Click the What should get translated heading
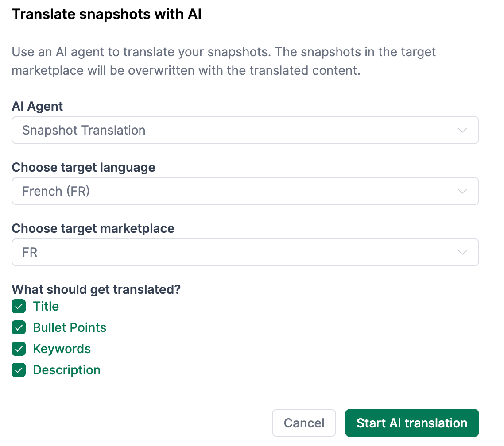504x446 pixels. tap(96, 289)
